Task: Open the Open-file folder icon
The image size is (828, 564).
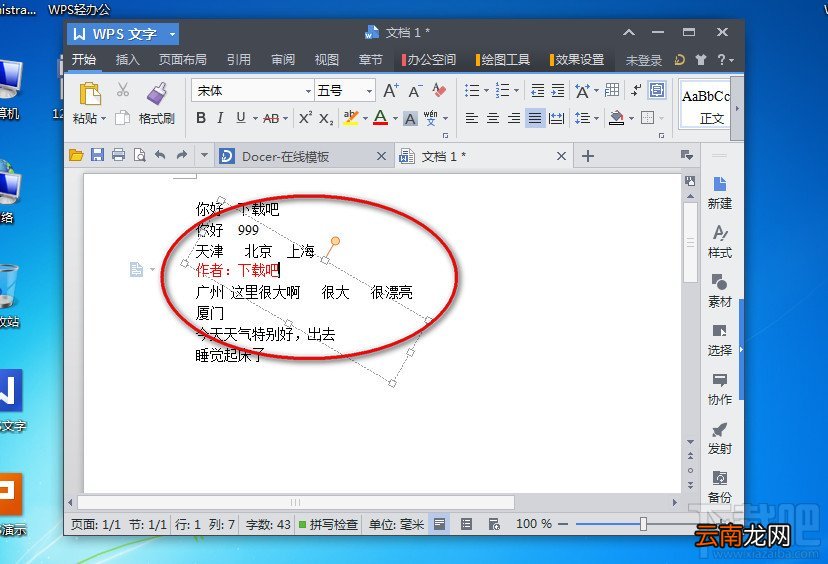Action: (76, 155)
